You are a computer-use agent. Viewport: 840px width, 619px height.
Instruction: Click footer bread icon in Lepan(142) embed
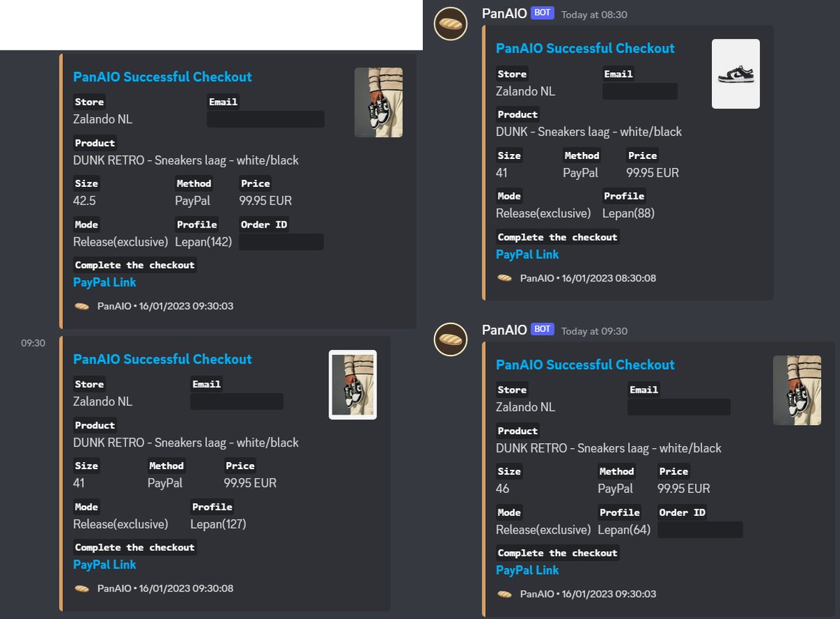(82, 306)
